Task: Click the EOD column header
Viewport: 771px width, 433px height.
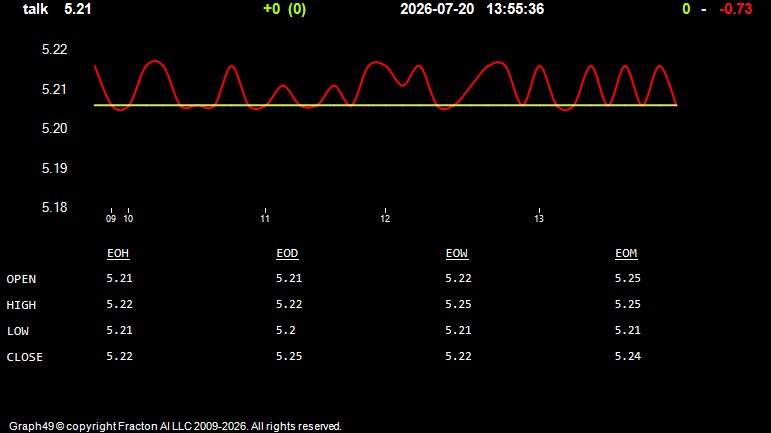Action: pos(287,253)
